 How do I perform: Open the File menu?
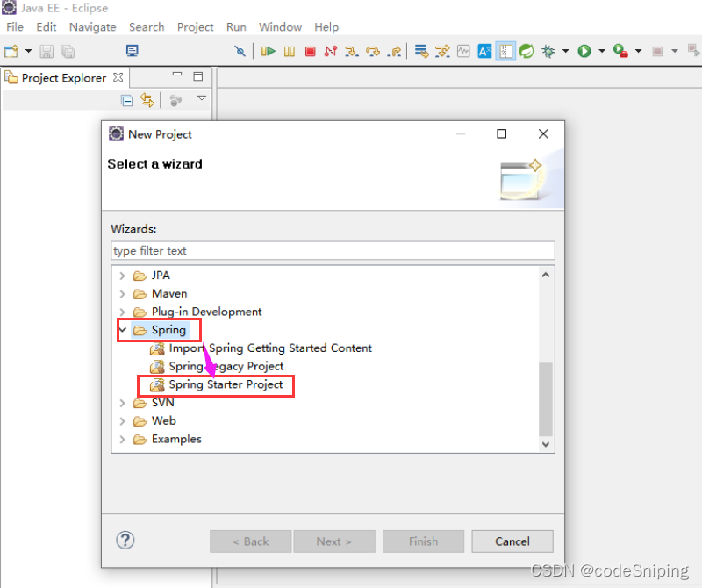[15, 27]
